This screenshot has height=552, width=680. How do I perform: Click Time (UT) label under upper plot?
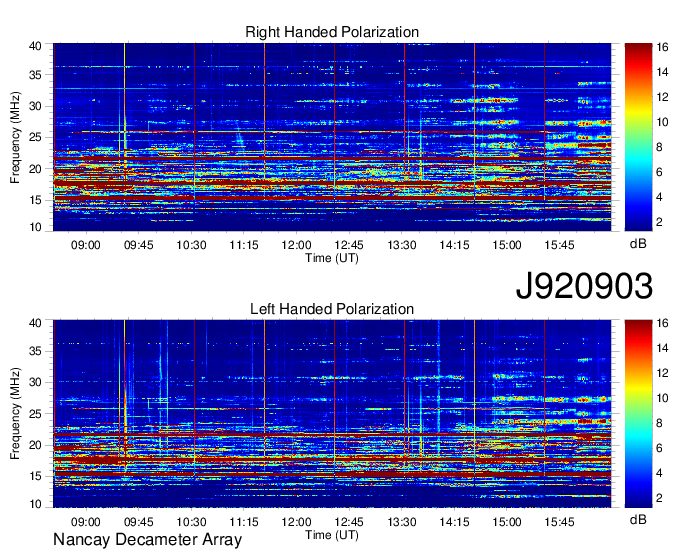point(332,258)
